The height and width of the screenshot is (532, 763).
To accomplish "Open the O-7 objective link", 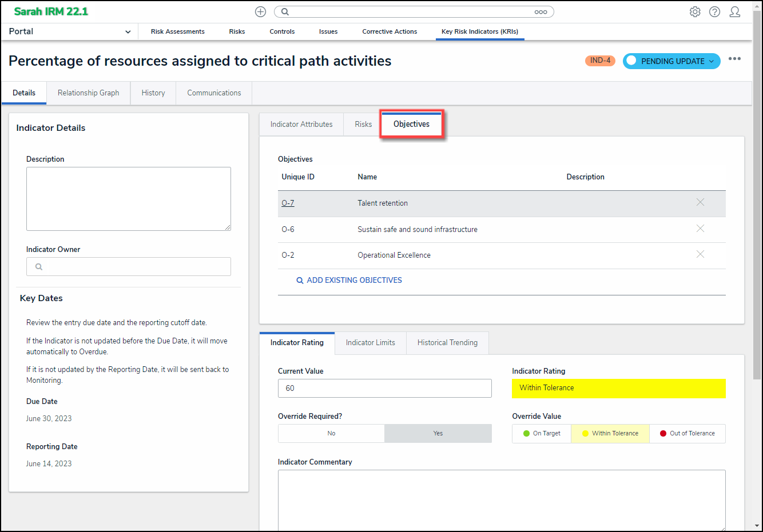I will click(288, 203).
